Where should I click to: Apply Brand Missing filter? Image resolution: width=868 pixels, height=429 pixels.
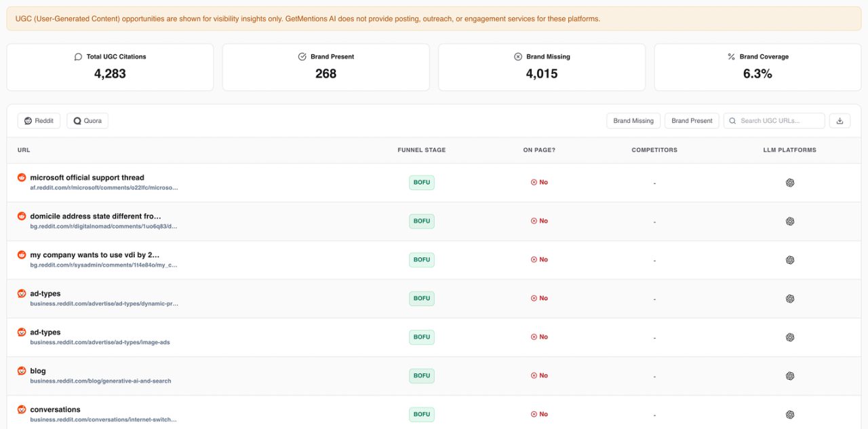pos(633,121)
